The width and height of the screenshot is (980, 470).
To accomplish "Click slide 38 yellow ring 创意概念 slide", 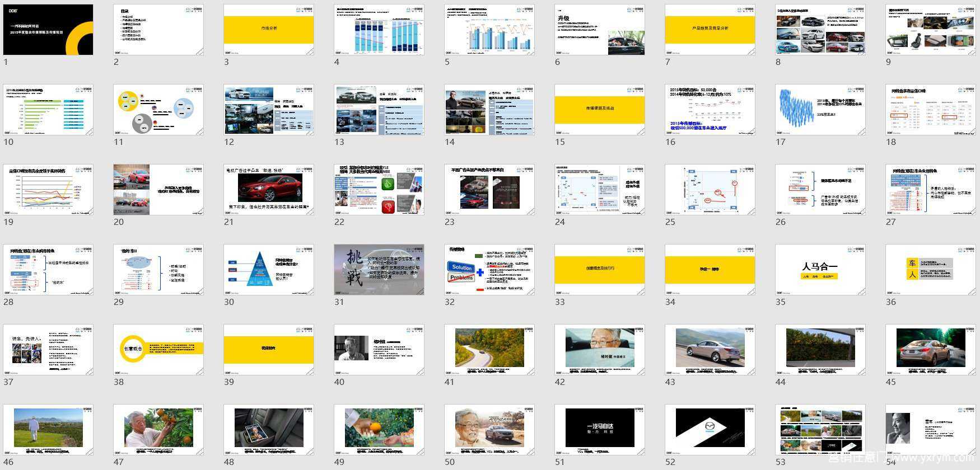I will click(158, 350).
